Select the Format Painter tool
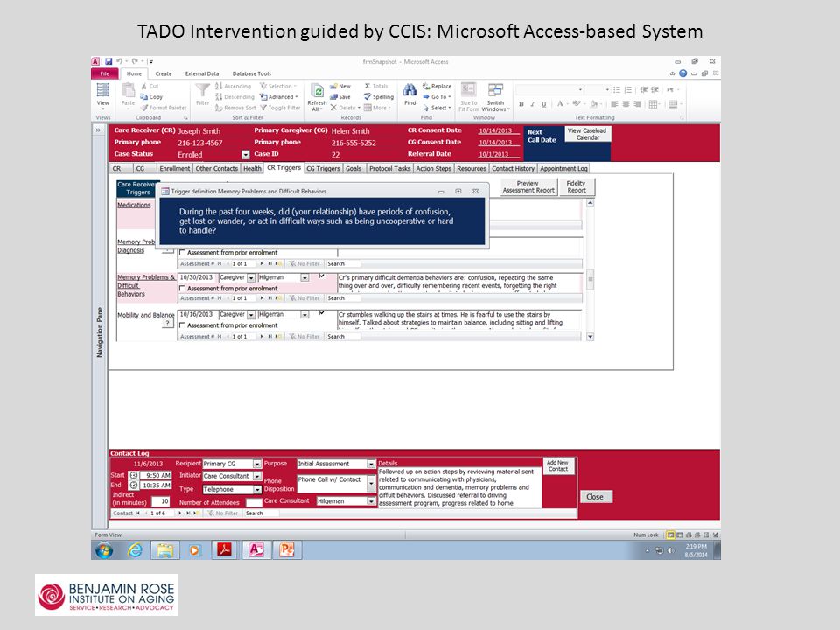The height and width of the screenshot is (630, 840). coord(164,108)
